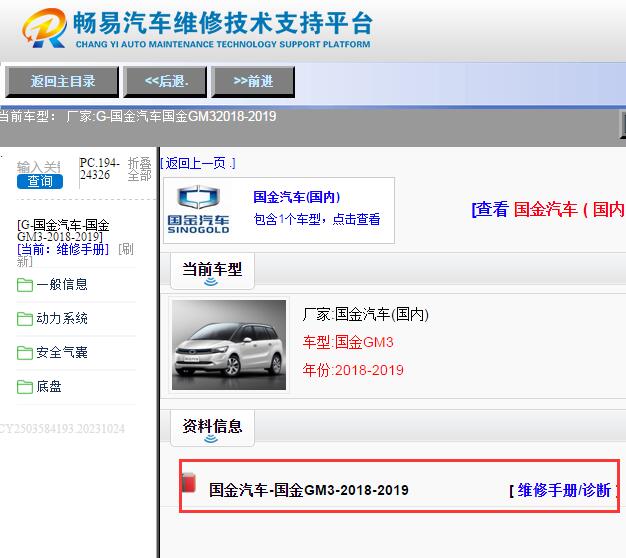
Task: Expand the 安全气囊 tree item
Action: [x=61, y=352]
